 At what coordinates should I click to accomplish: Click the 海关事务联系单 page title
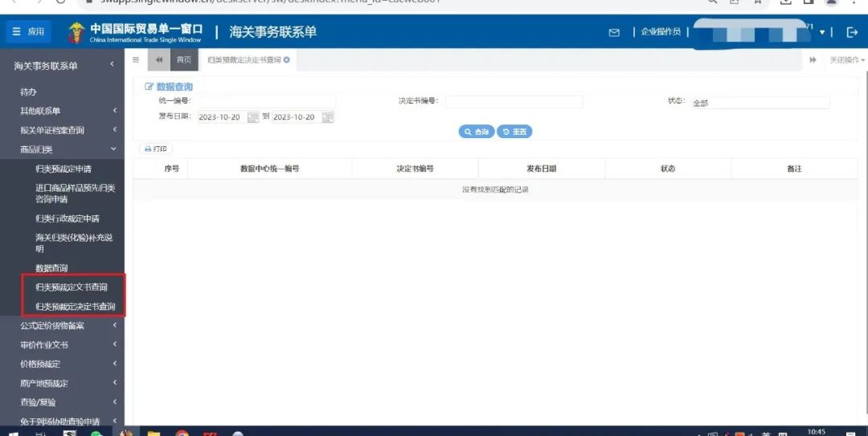273,32
